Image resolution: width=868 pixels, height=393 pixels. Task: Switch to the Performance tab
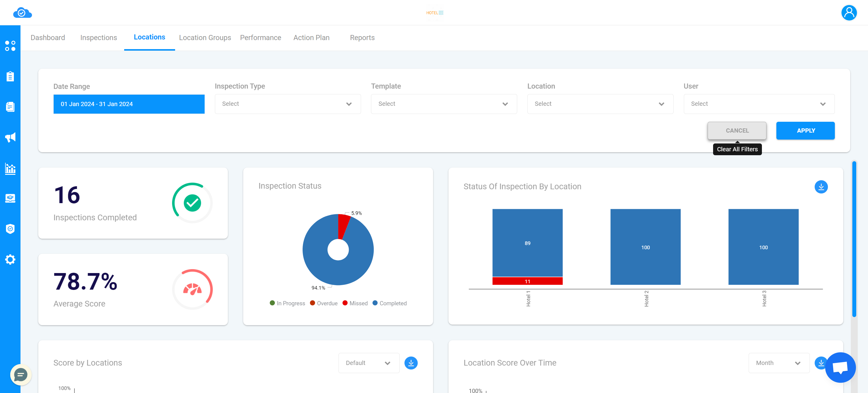[261, 37]
